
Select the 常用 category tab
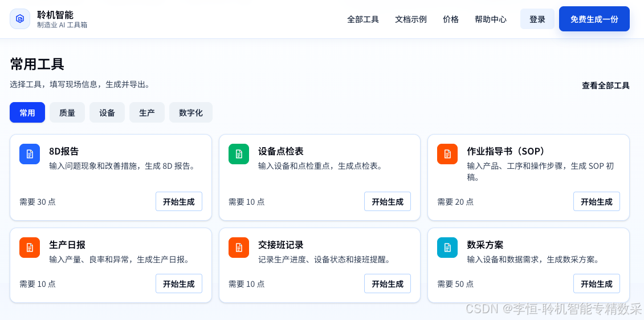click(x=27, y=112)
